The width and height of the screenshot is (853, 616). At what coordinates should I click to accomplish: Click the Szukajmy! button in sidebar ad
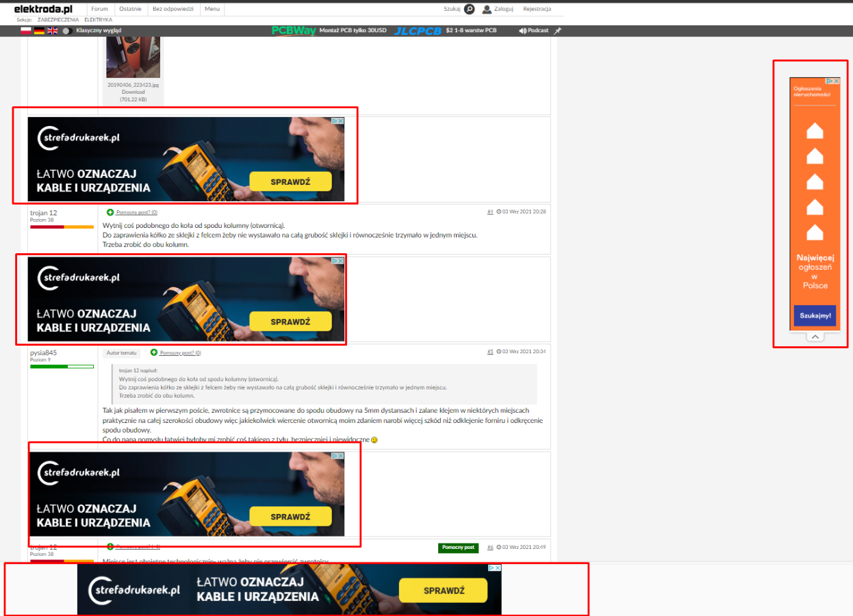[815, 316]
